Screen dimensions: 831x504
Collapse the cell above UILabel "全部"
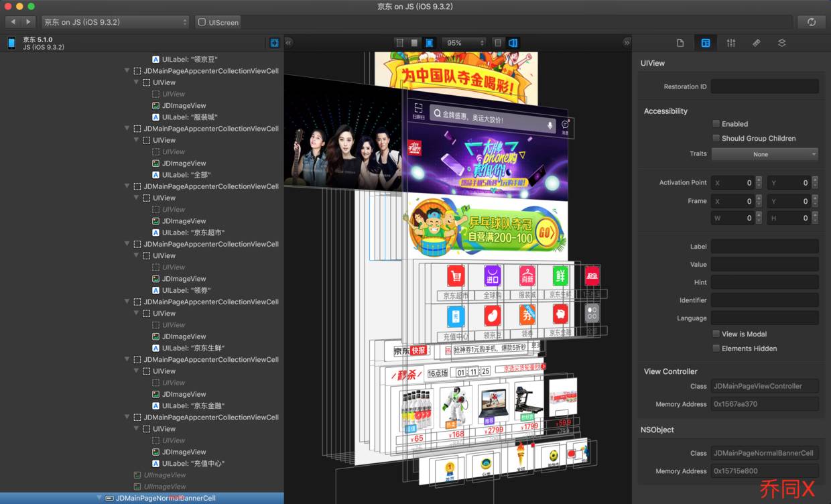(128, 129)
